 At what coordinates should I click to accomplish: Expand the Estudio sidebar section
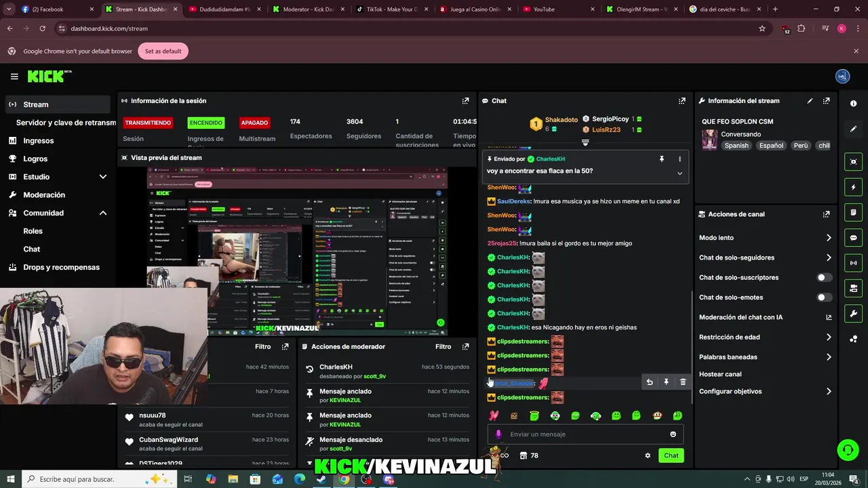coord(103,177)
